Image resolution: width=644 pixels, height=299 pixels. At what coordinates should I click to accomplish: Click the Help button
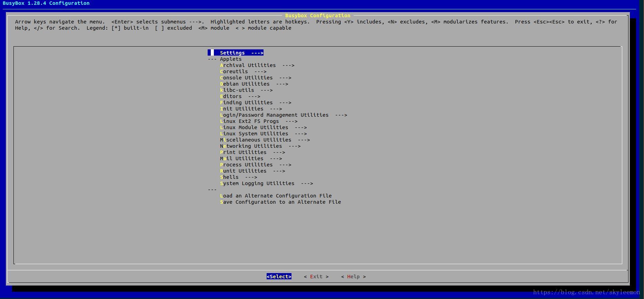[354, 277]
